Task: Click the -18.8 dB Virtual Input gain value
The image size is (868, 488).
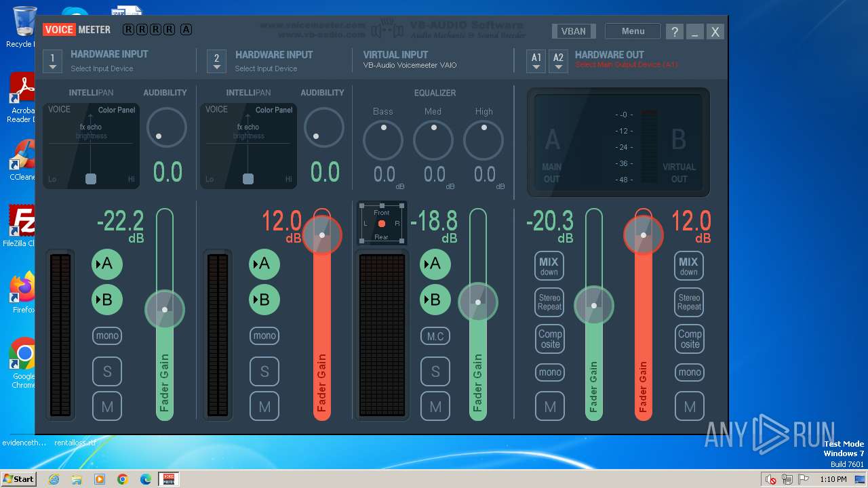Action: [x=434, y=222]
